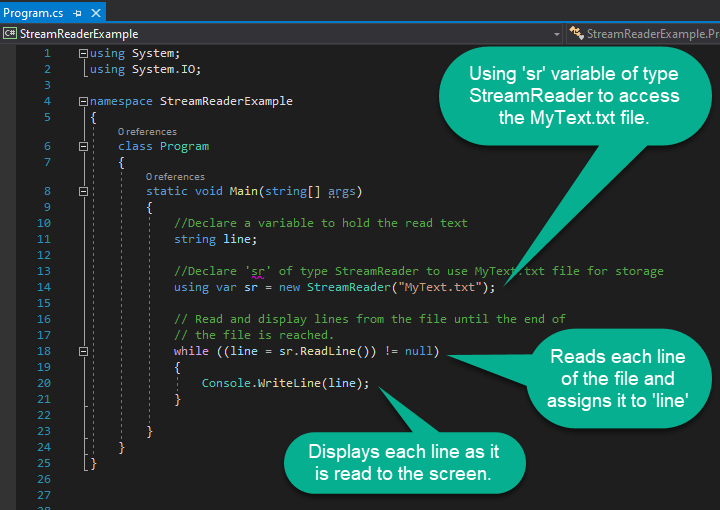Click line number 18 in the margin

click(x=44, y=351)
